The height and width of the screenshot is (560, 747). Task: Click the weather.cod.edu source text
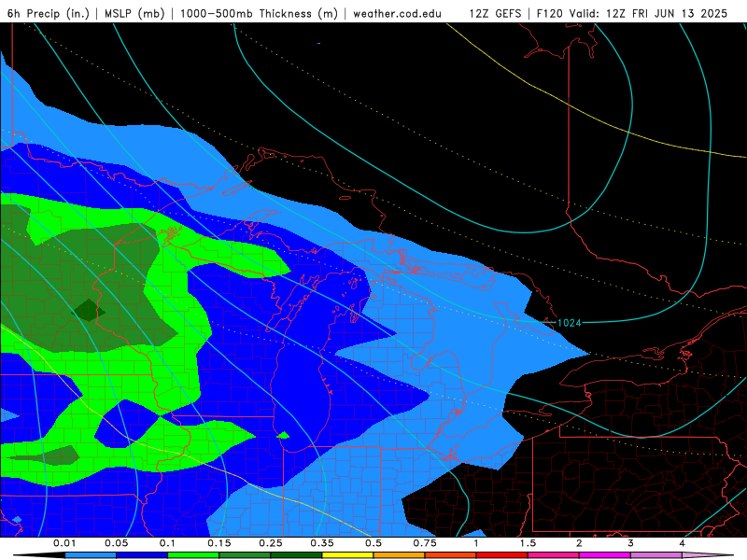pos(397,13)
